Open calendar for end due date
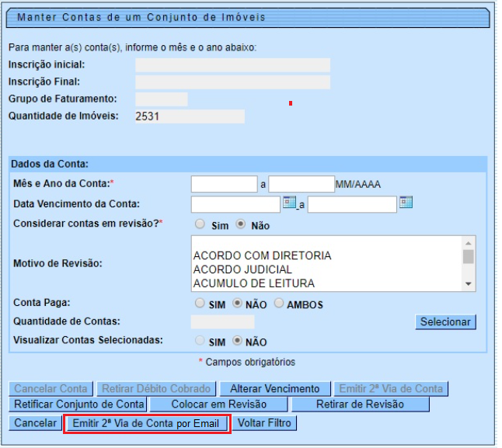The width and height of the screenshot is (502, 448). coord(406,203)
